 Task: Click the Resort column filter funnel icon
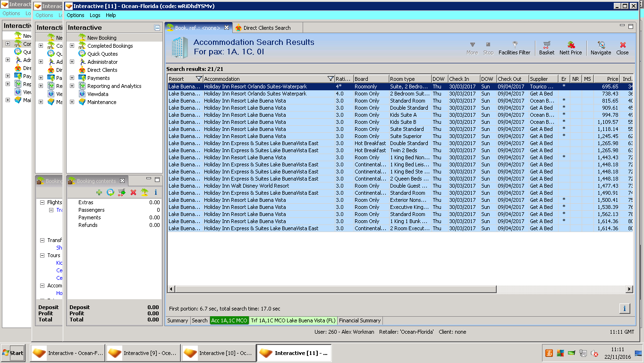(x=199, y=79)
